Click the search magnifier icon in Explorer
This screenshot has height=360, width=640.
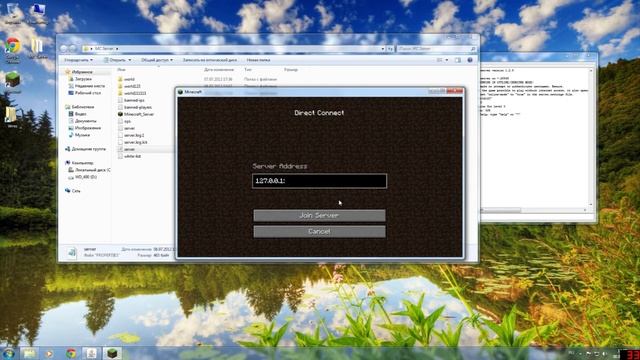coord(473,49)
